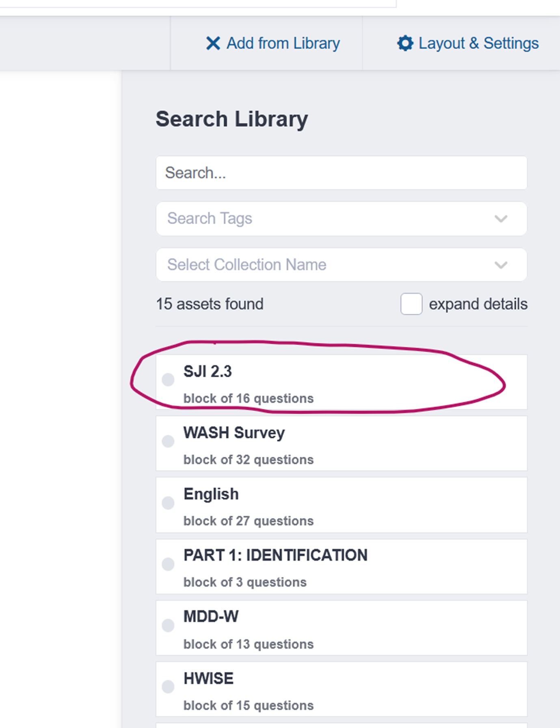Screen dimensions: 560x728
Task: Click the Layout & Settings gear icon
Action: [x=405, y=43]
